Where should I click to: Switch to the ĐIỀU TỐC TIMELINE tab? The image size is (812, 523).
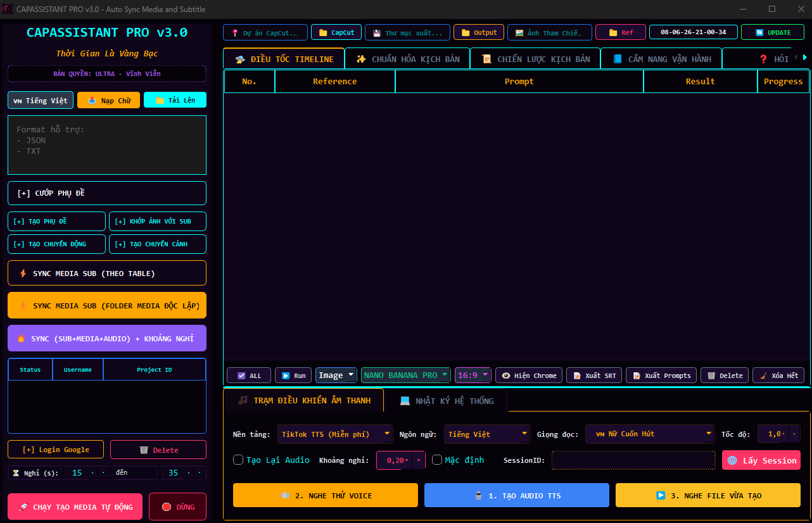[x=284, y=59]
